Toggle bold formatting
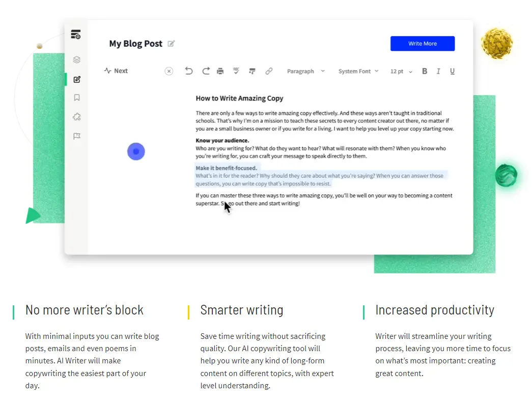This screenshot has width=532, height=401. pyautogui.click(x=425, y=71)
